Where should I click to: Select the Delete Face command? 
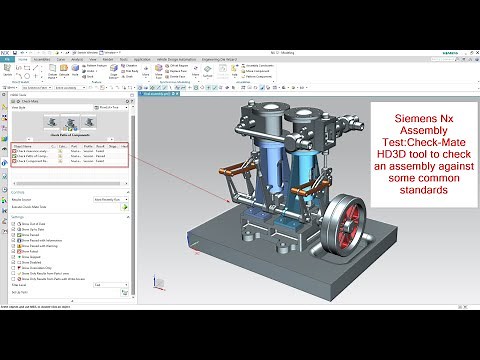175,76
